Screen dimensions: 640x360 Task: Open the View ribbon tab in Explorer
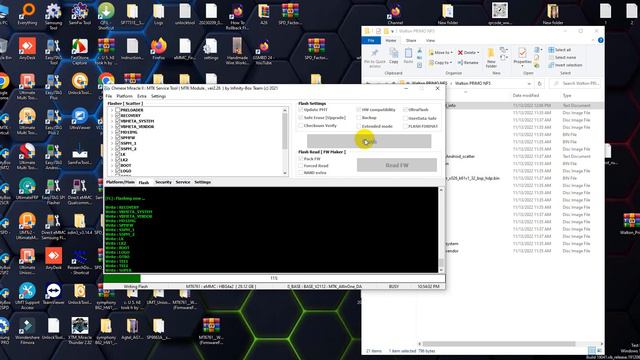pos(430,40)
